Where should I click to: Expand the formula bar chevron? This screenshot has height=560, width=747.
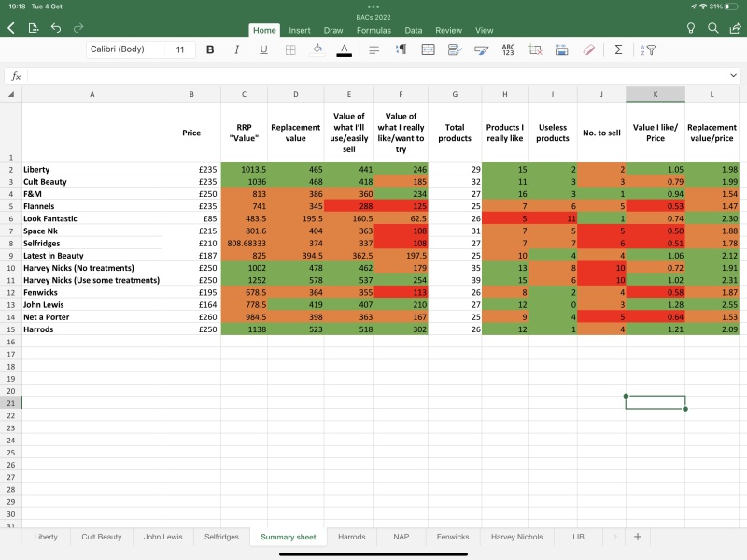pyautogui.click(x=733, y=75)
